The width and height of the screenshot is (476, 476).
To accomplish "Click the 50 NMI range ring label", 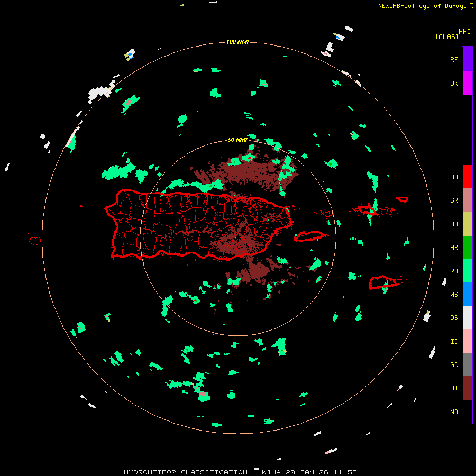I will pos(237,140).
